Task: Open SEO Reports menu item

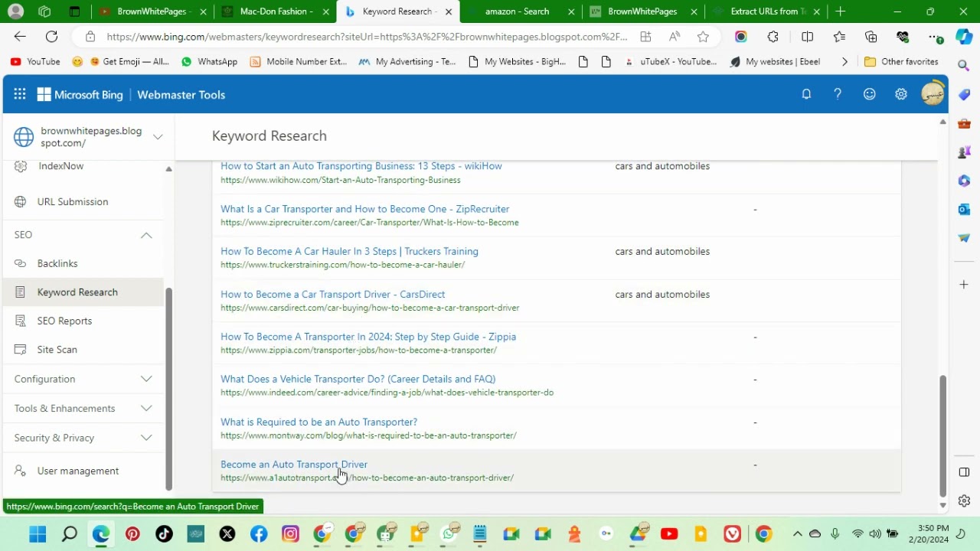Action: click(64, 321)
